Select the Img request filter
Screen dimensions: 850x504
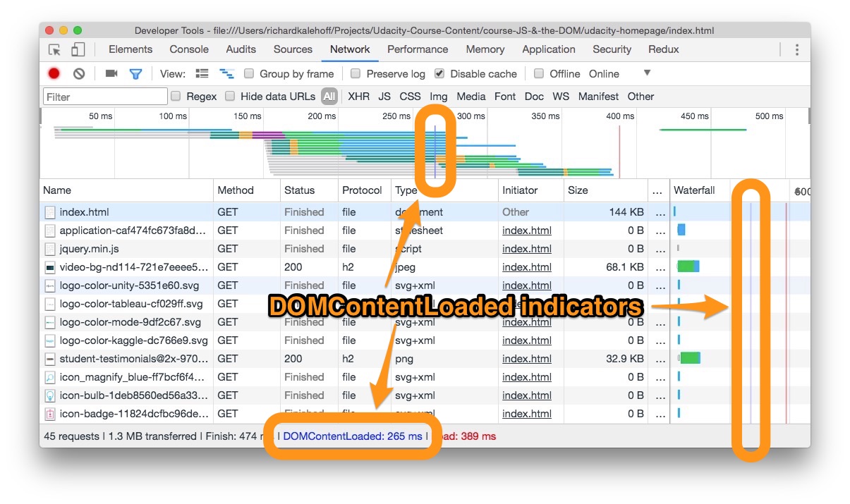tap(439, 97)
